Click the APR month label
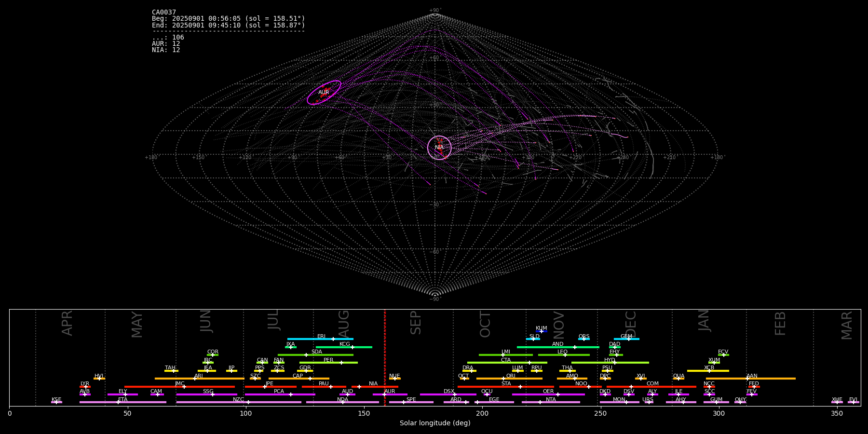This screenshot has height=434, width=868. (67, 323)
